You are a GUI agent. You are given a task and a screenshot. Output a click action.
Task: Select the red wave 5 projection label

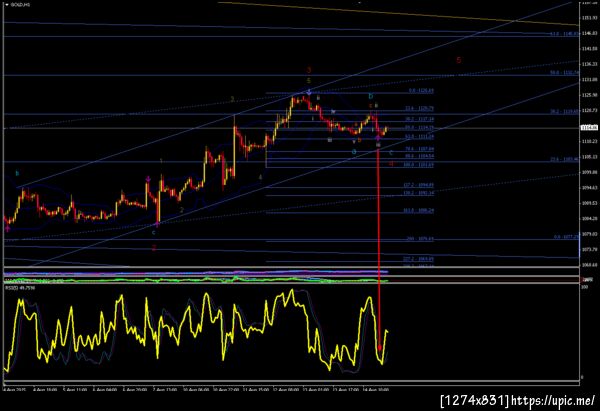pyautogui.click(x=459, y=60)
